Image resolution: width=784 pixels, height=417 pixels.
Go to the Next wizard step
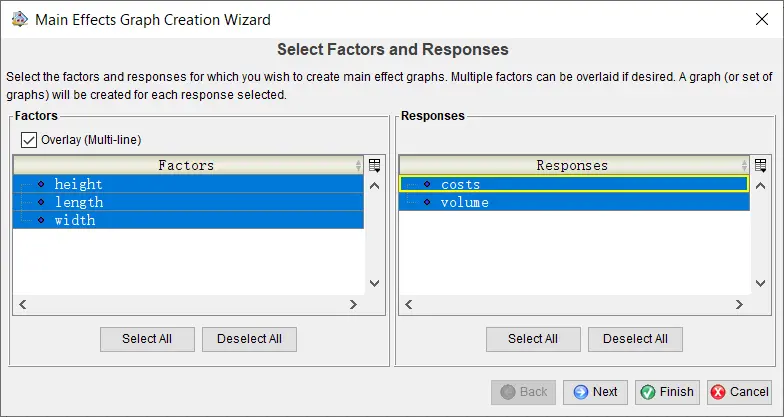[x=595, y=392]
